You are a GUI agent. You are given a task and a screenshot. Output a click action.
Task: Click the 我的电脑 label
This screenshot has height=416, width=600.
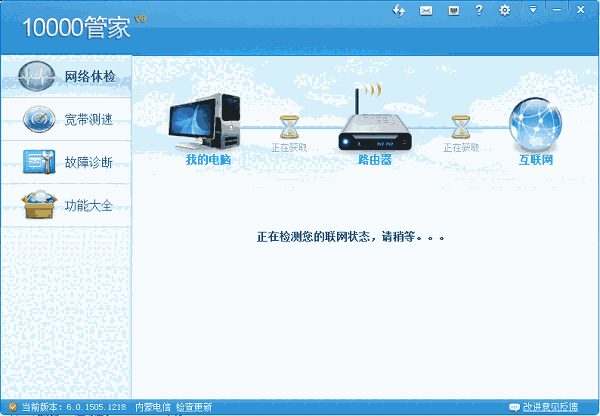coord(209,160)
